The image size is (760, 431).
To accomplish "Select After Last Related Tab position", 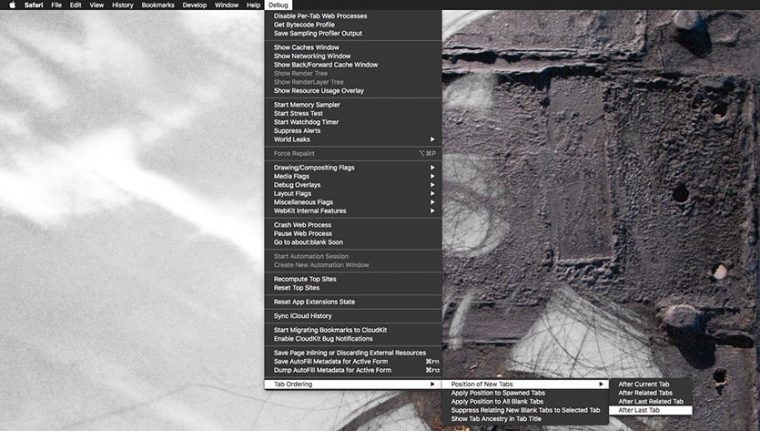I will [x=650, y=401].
